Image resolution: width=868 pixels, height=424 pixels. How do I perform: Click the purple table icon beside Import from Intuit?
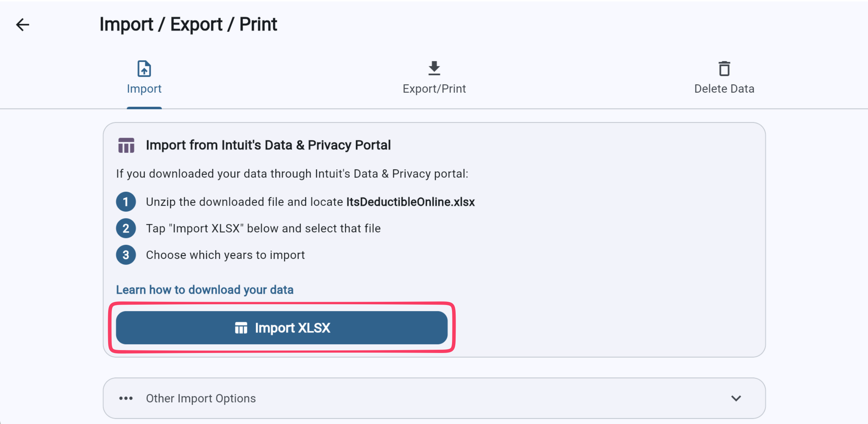(126, 145)
